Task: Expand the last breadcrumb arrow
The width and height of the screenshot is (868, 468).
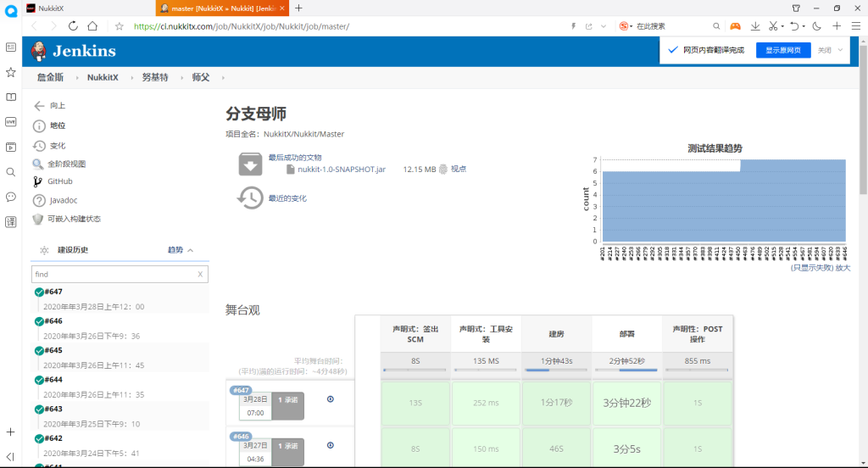Action: (223, 77)
